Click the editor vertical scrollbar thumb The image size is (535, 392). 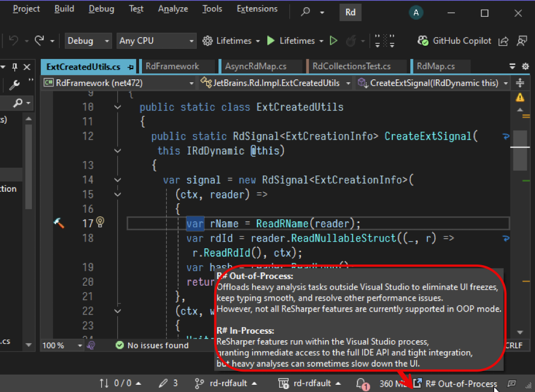click(520, 150)
